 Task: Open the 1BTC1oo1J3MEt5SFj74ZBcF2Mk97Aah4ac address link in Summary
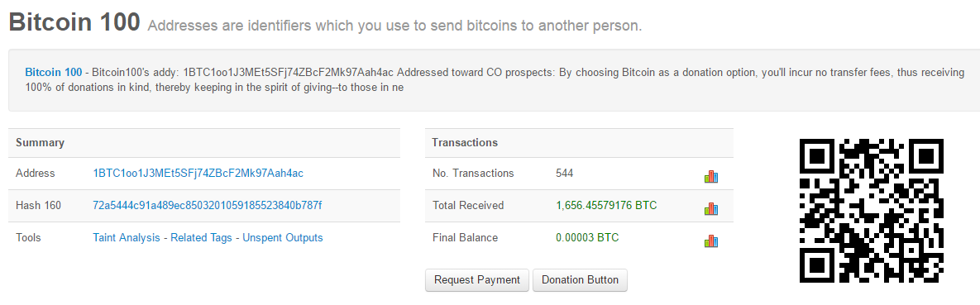pos(198,173)
